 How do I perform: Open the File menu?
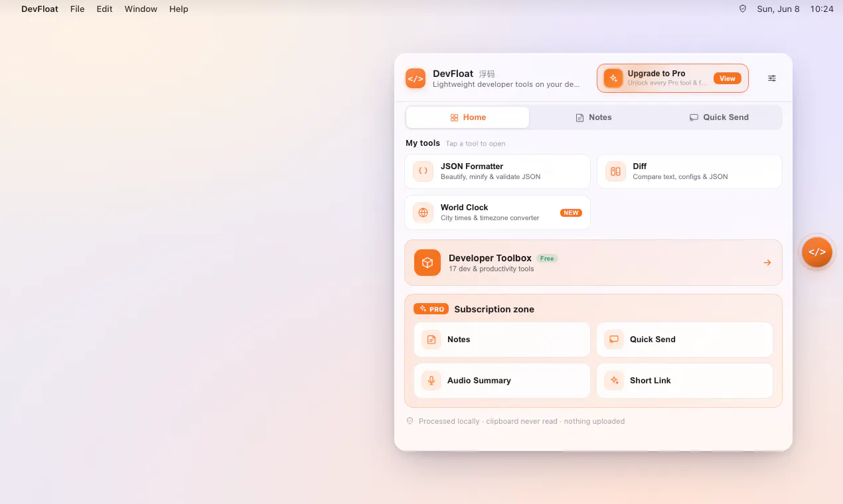click(78, 9)
